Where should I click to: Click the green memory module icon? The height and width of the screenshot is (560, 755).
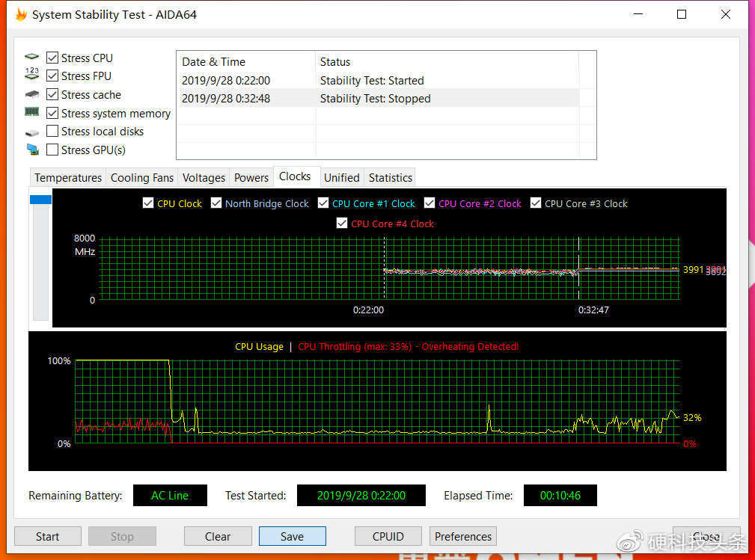coord(31,113)
